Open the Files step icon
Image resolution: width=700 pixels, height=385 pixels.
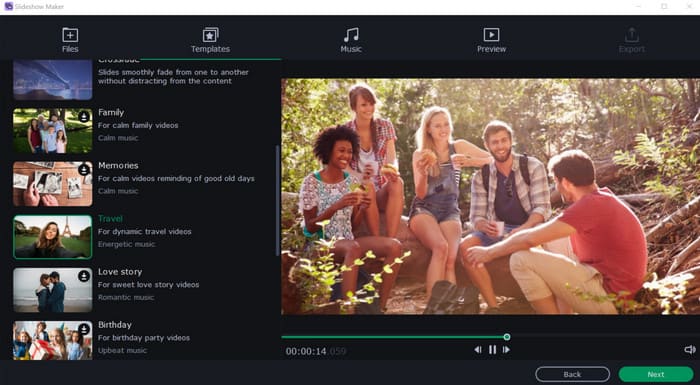point(70,35)
